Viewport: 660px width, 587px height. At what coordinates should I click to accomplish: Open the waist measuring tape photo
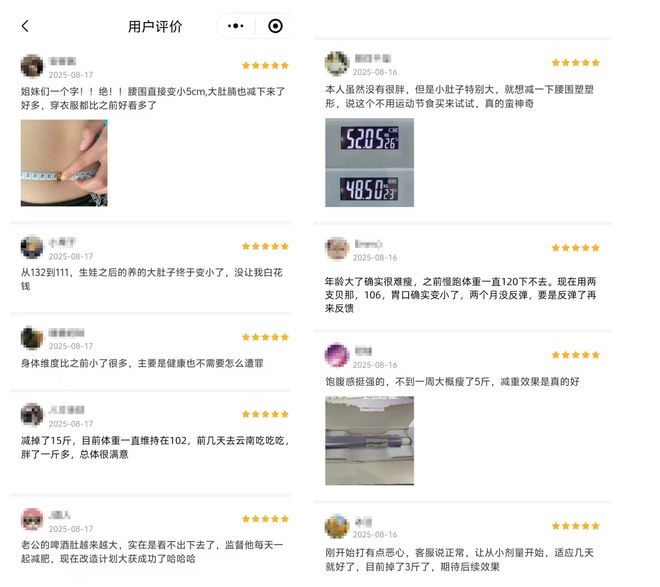(64, 163)
